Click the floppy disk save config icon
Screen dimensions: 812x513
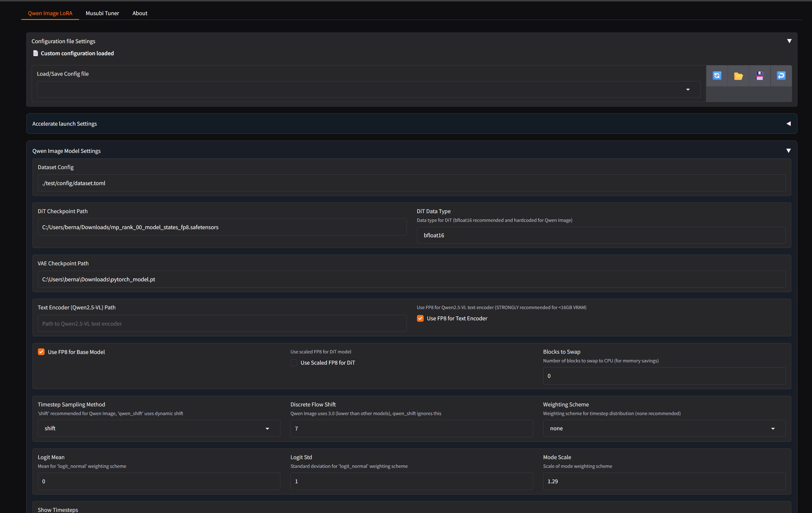(760, 76)
